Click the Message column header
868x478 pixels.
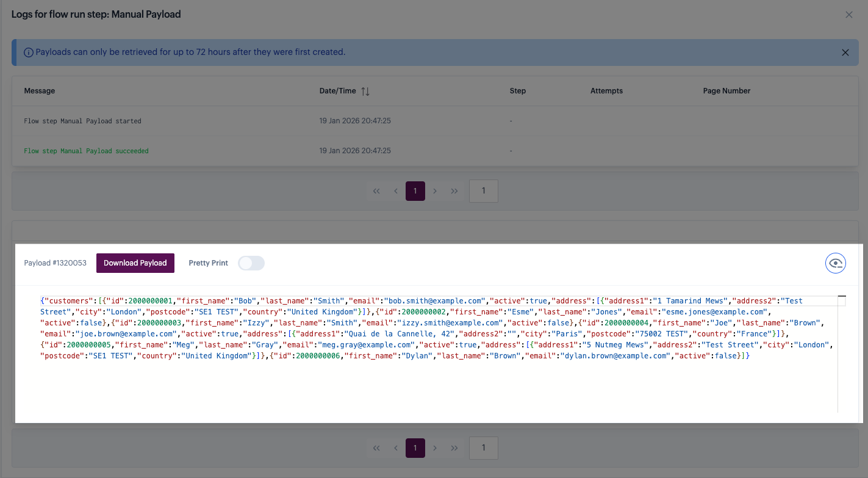point(40,91)
